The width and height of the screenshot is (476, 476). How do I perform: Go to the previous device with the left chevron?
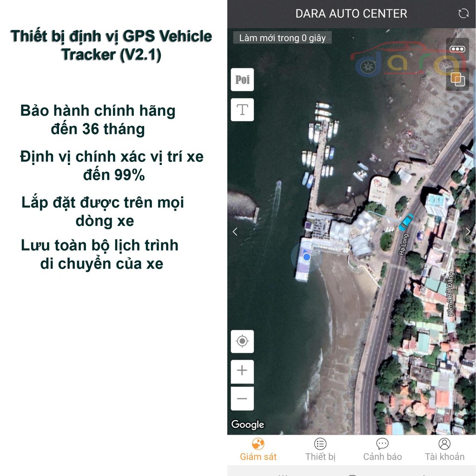235,231
